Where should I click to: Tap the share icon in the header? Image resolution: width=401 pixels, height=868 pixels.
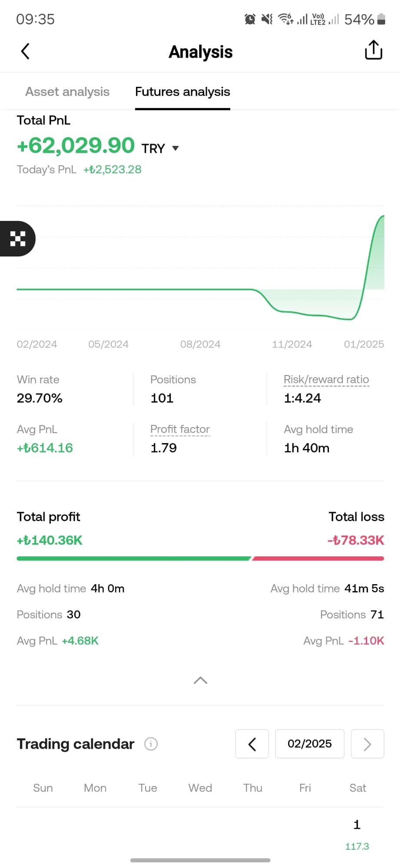tap(373, 50)
